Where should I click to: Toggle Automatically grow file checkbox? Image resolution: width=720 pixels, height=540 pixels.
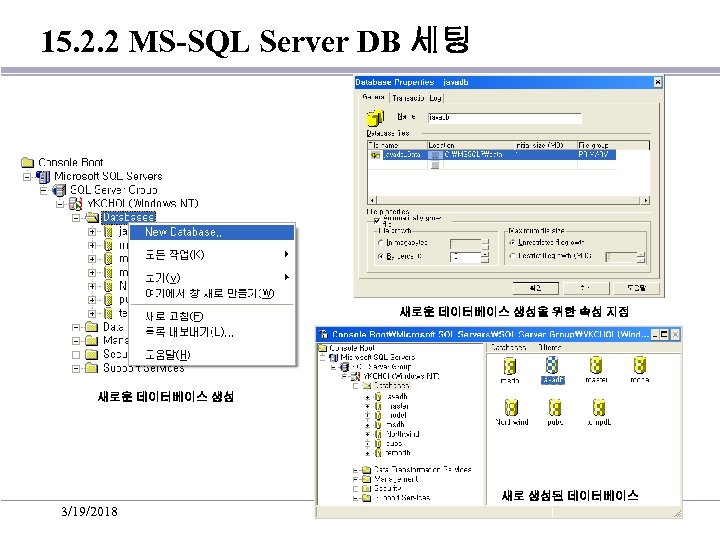[x=377, y=221]
